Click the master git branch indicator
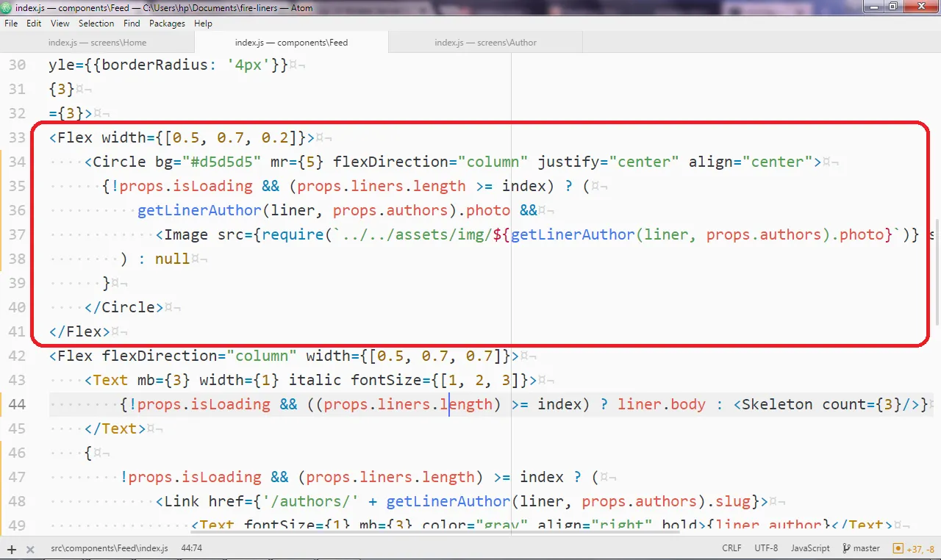This screenshot has height=560, width=941. pyautogui.click(x=862, y=548)
